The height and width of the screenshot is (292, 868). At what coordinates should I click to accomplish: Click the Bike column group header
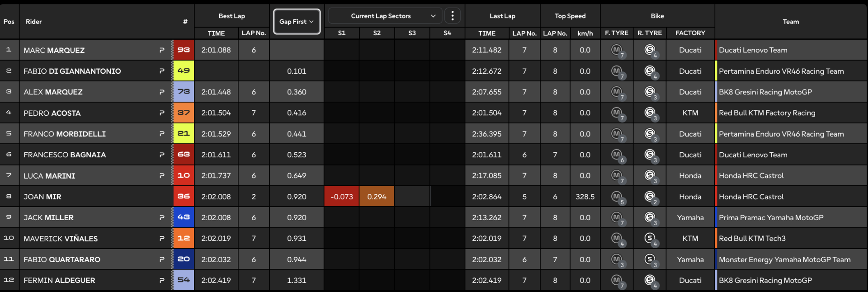coord(657,16)
